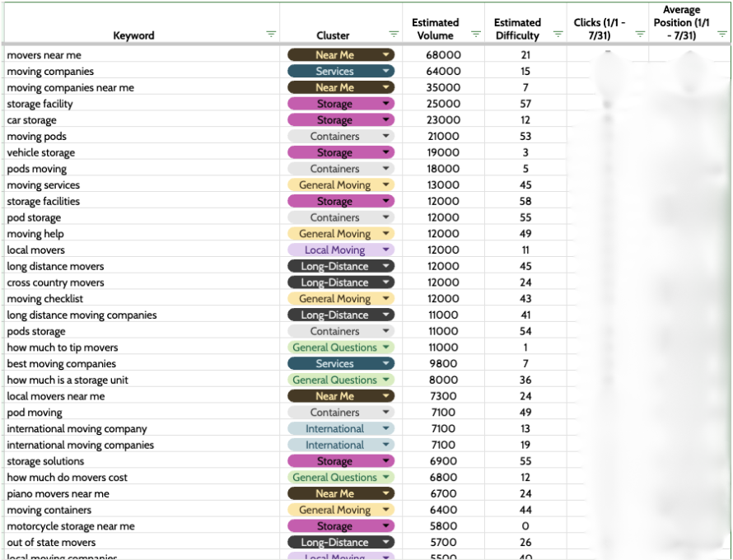Open the Estimated Difficulty filter icon
733x560 pixels.
coord(558,34)
